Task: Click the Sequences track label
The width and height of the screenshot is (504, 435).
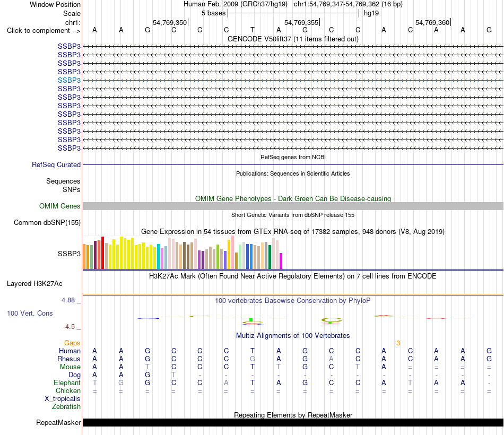Action: (63, 181)
